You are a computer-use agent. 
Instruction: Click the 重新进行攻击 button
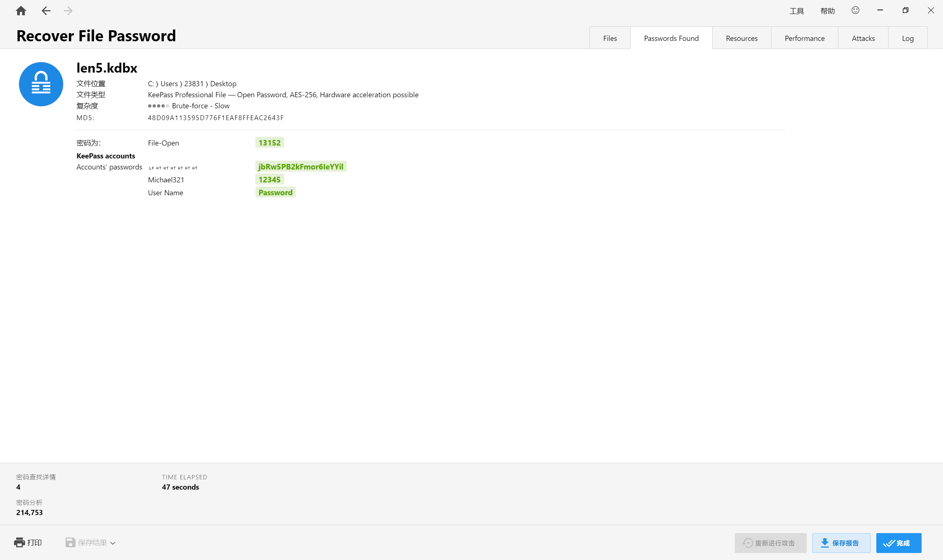(770, 543)
